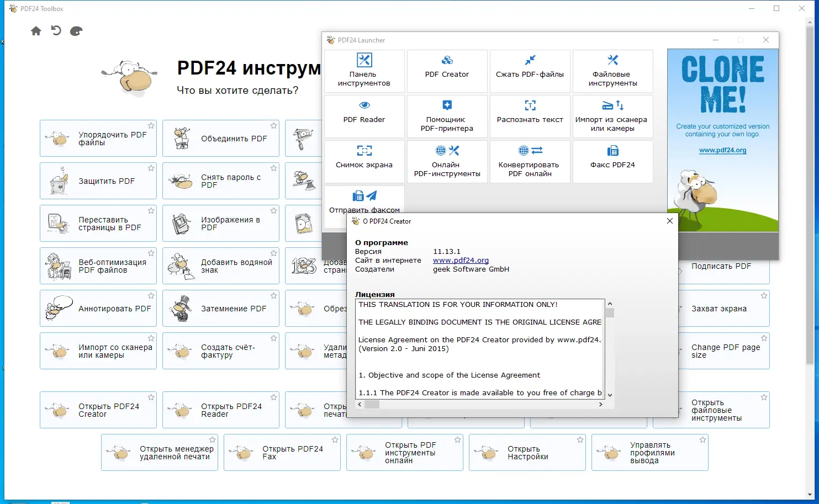This screenshot has height=504, width=819.
Task: Click the Toolbox window scroll-down arrow
Action: click(810, 495)
